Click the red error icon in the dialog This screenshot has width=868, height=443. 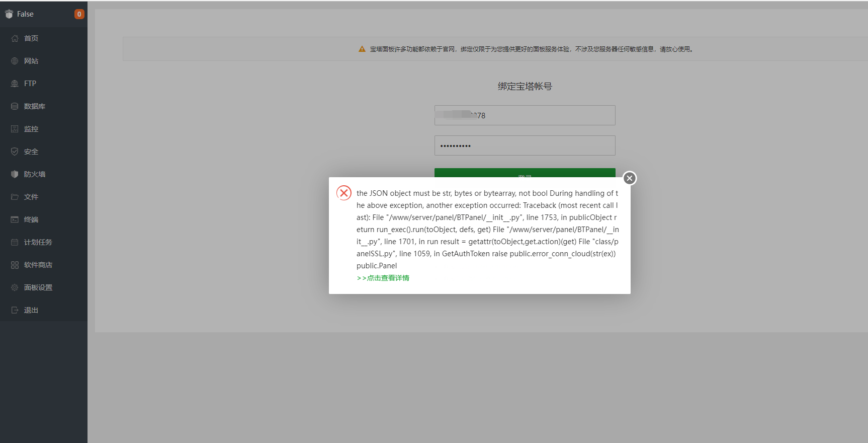(344, 193)
